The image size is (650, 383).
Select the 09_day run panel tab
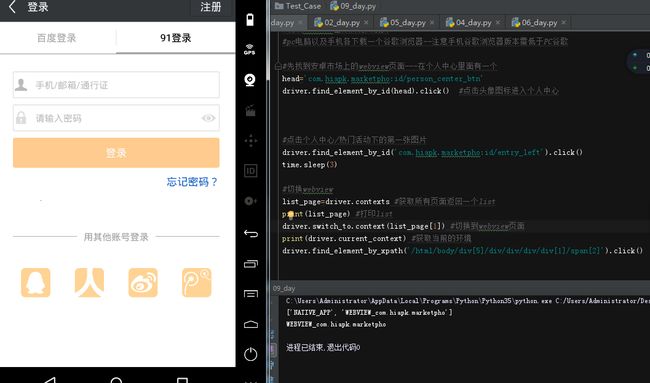pos(284,288)
